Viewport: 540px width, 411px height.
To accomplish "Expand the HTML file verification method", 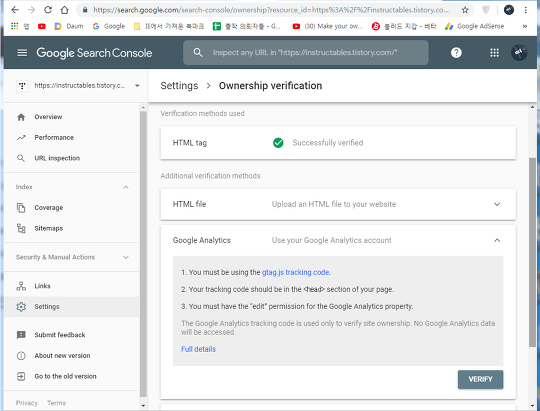I will pyautogui.click(x=497, y=204).
